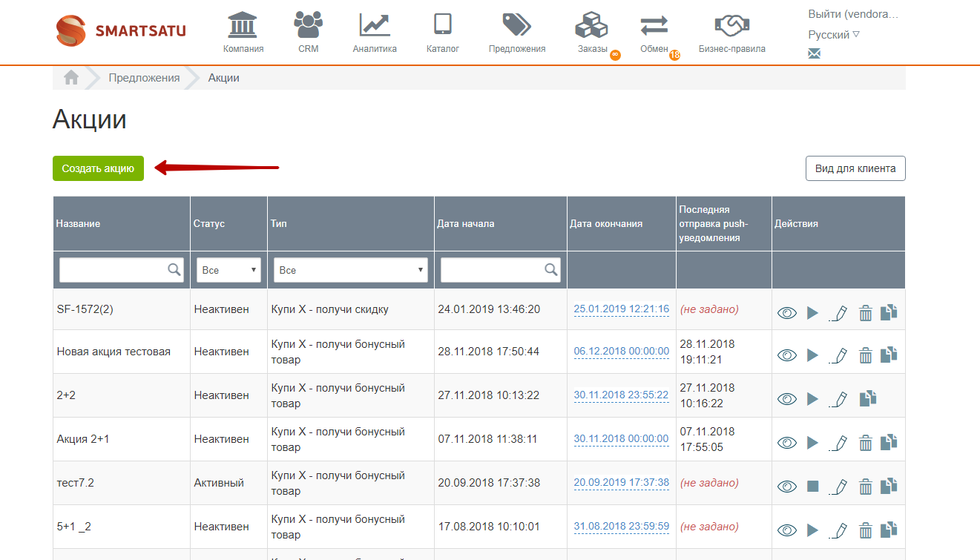Delete the Новая акция тестовая promotion
Viewport: 980px width, 560px height.
pos(865,355)
